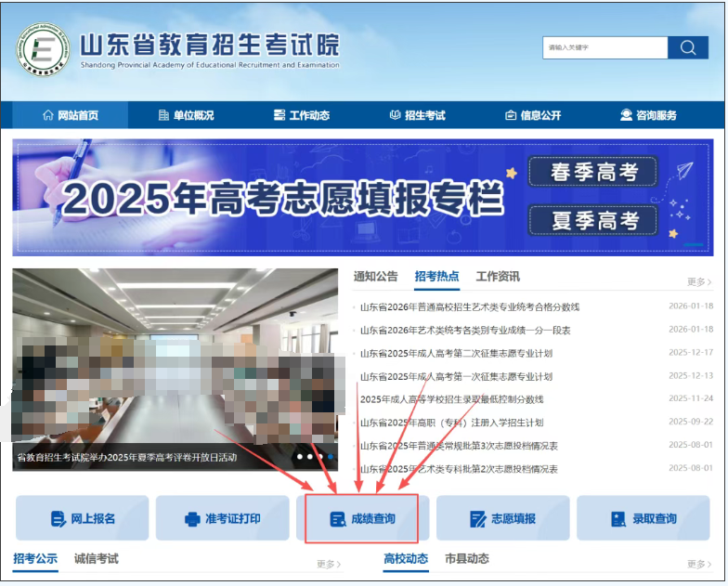
Task: Open the 信息公开 menu item
Action: click(x=533, y=115)
